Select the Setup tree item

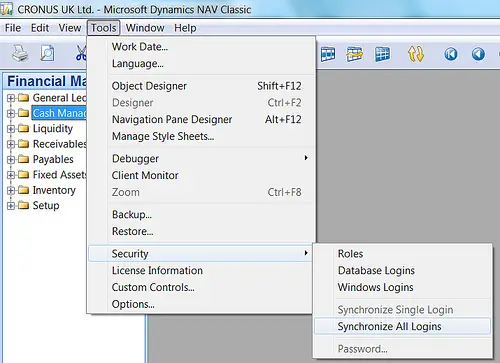click(x=46, y=205)
